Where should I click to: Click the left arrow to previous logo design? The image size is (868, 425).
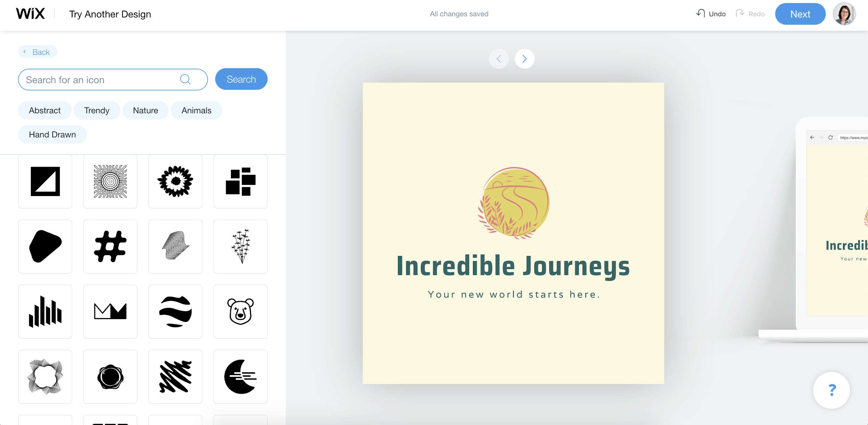point(499,59)
